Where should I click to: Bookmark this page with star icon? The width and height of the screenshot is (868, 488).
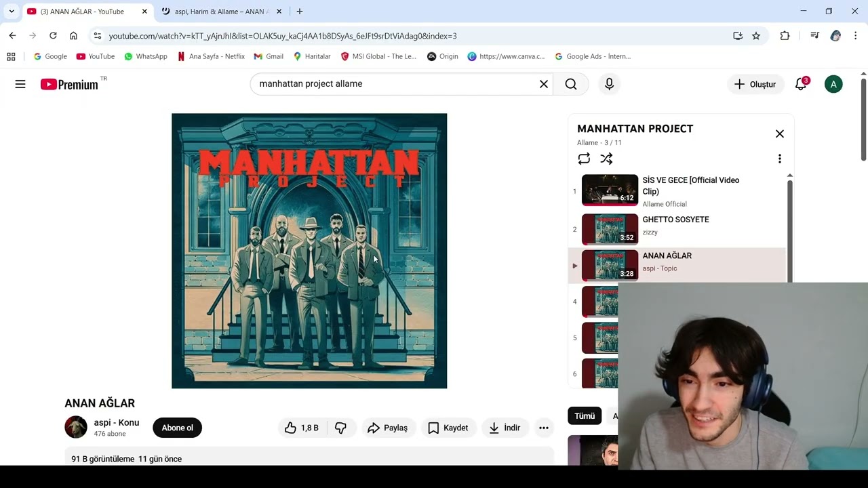click(756, 36)
